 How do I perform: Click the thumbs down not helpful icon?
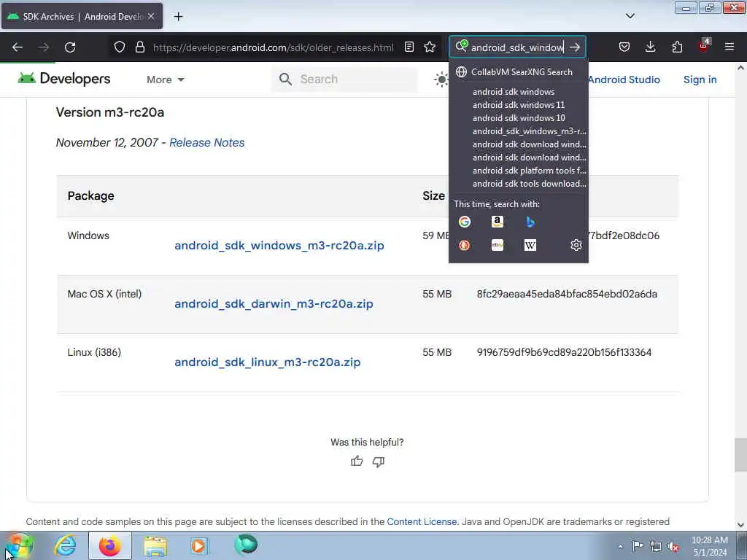pos(379,462)
